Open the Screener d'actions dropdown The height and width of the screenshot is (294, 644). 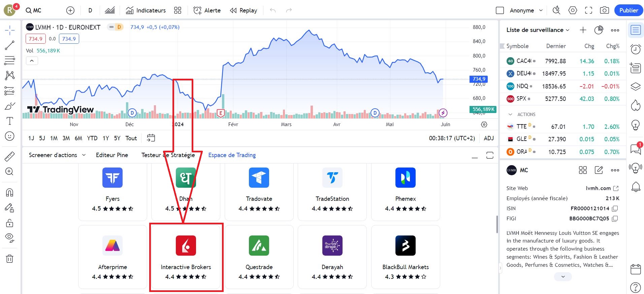click(57, 155)
